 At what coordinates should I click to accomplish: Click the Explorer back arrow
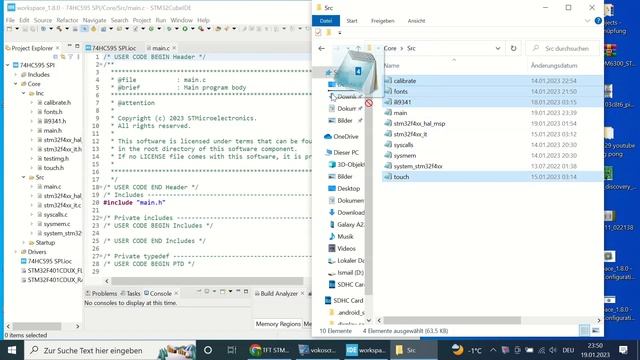[x=322, y=48]
